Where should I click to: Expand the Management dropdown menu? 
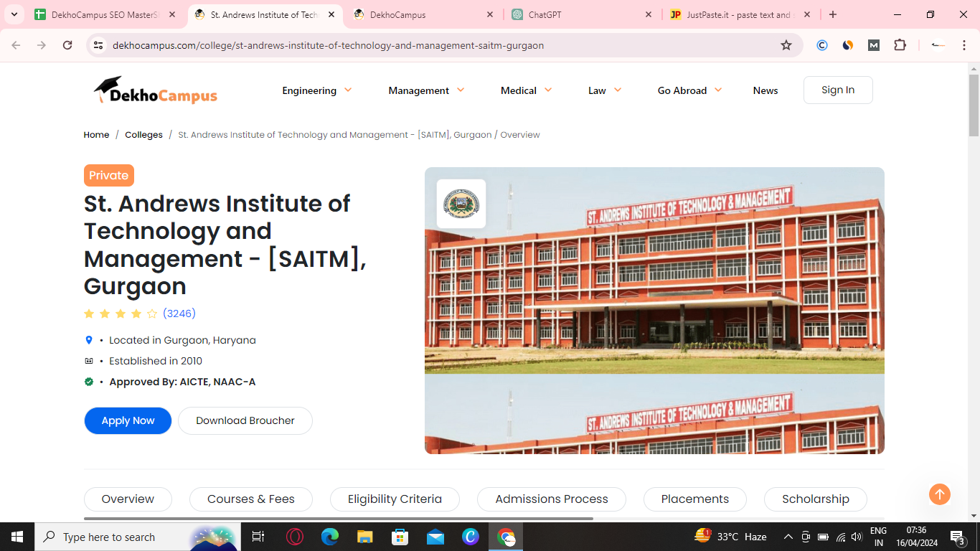click(x=426, y=90)
